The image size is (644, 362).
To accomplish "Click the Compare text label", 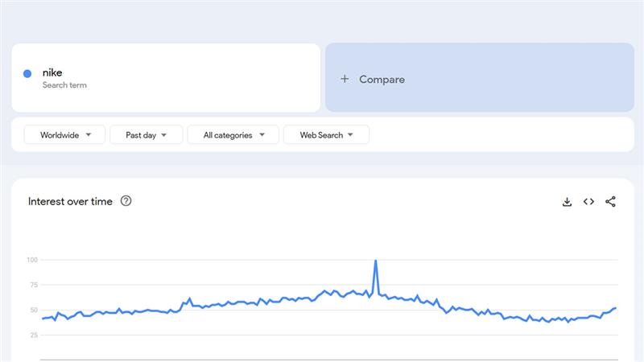I will [382, 79].
